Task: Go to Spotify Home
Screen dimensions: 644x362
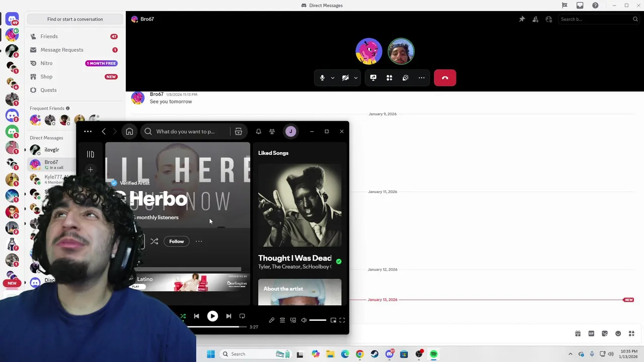Action: click(x=129, y=132)
